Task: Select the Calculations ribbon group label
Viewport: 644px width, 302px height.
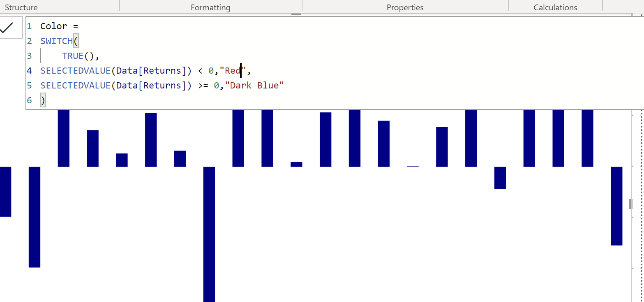Action: 555,7
